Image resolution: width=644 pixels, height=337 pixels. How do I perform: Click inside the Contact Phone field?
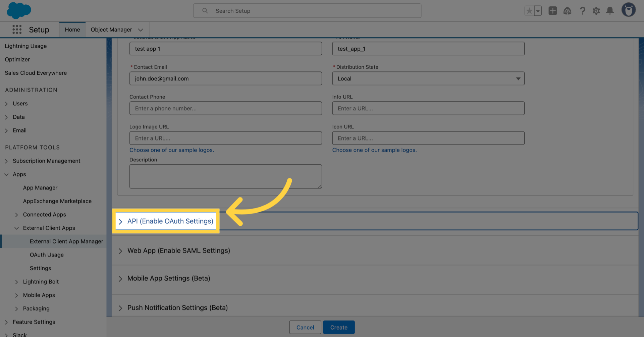click(x=225, y=108)
